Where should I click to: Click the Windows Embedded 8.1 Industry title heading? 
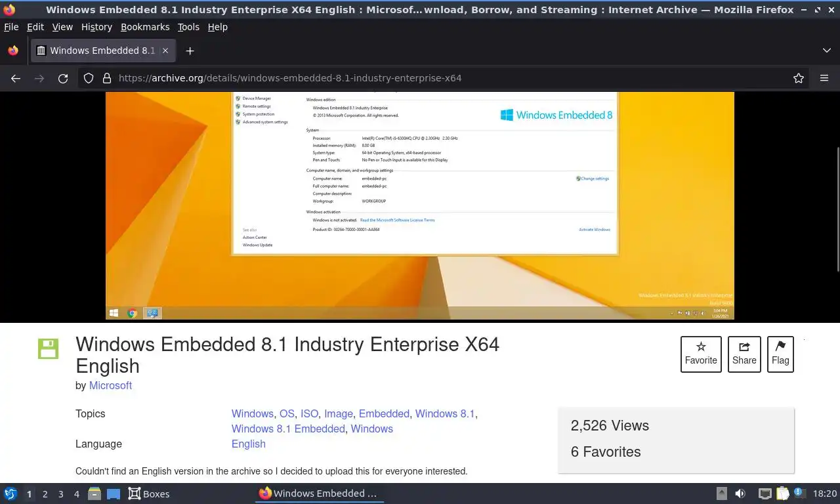point(287,355)
